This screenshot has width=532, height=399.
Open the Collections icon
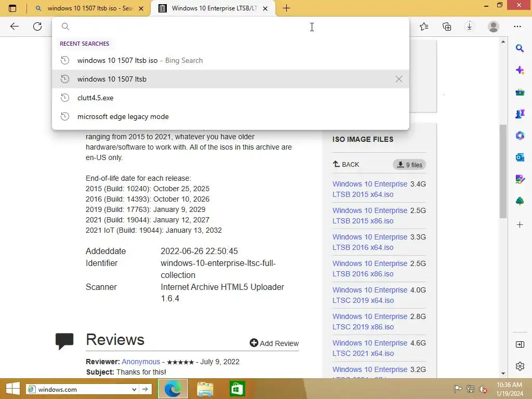[447, 26]
